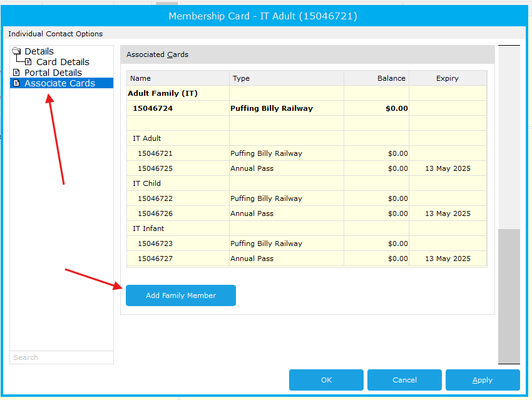
Task: Select card 15046724 row
Action: [307, 108]
